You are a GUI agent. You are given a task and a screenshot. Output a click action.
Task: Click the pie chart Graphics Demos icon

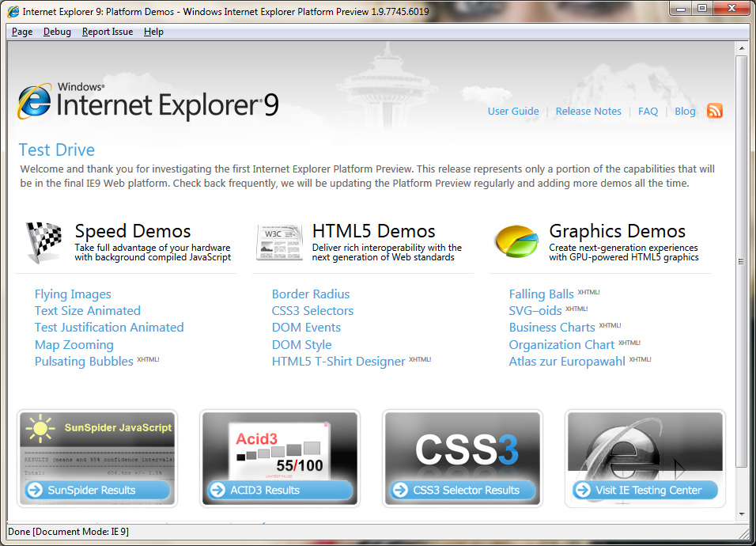click(516, 241)
